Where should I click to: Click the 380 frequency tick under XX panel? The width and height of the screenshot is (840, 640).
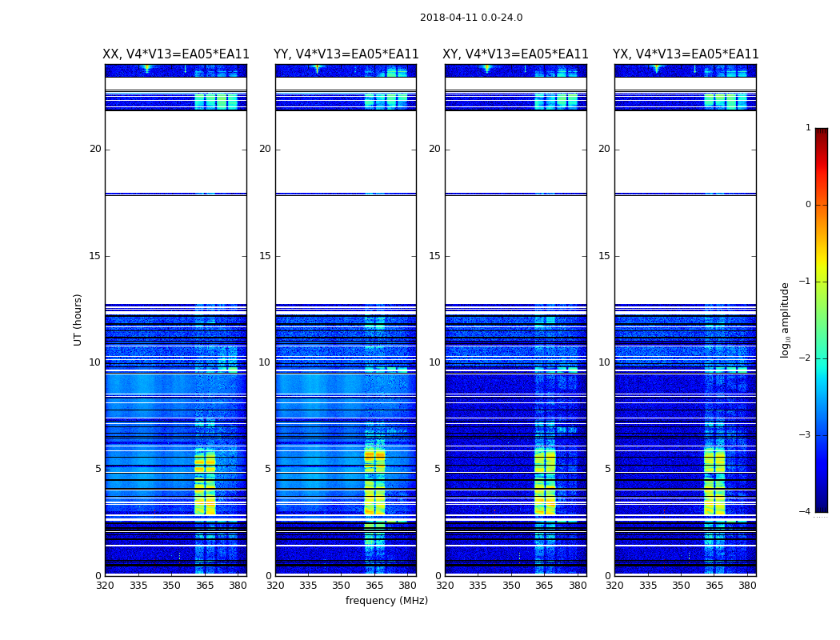coord(238,585)
